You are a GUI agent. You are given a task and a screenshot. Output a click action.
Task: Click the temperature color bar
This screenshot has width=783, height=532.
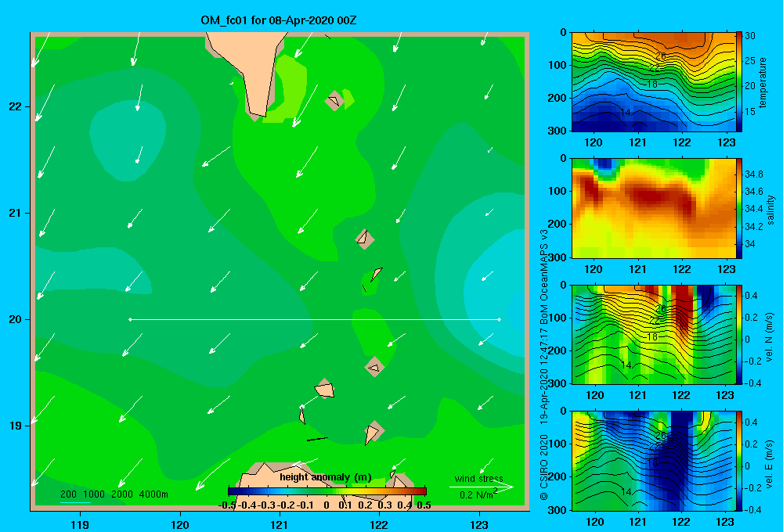click(x=739, y=82)
